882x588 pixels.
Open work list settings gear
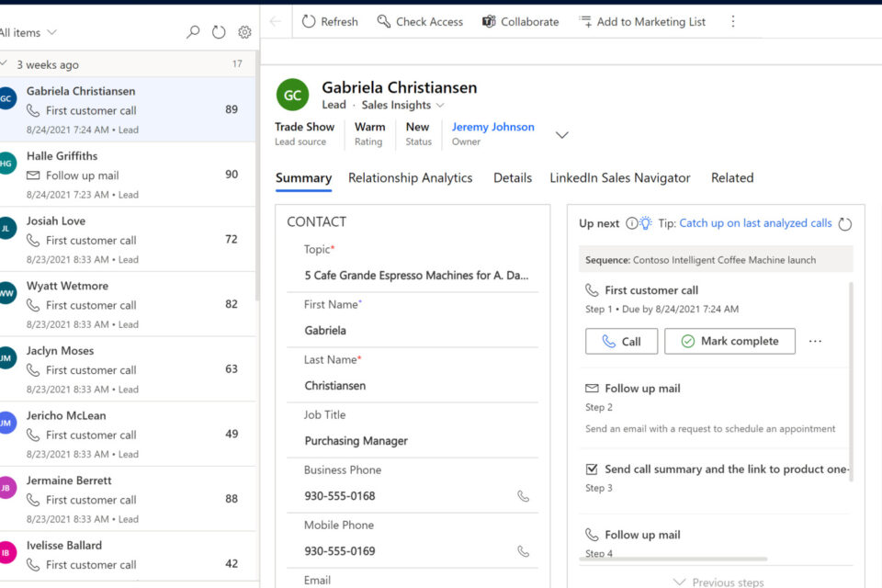tap(244, 32)
